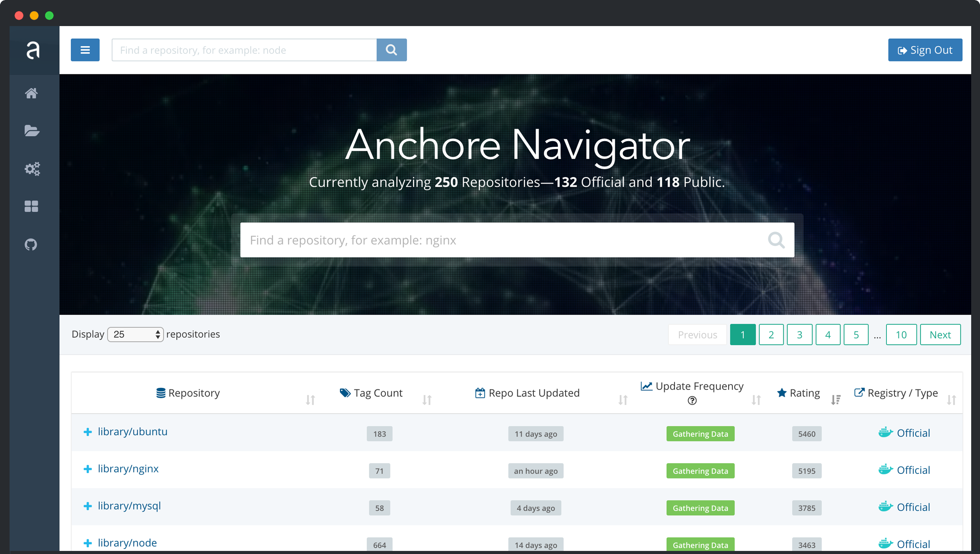Click the Update Frequency help question mark

pos(692,401)
